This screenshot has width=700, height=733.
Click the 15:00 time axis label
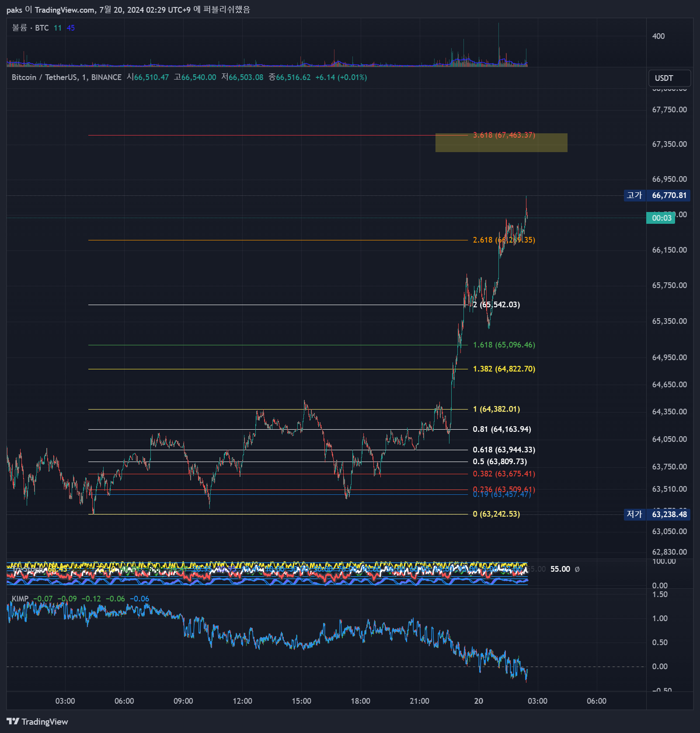[302, 701]
